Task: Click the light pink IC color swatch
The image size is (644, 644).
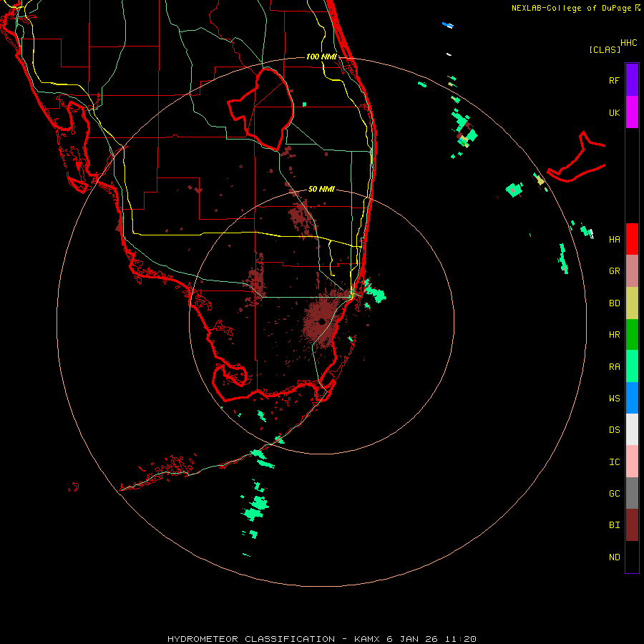Action: 632,462
